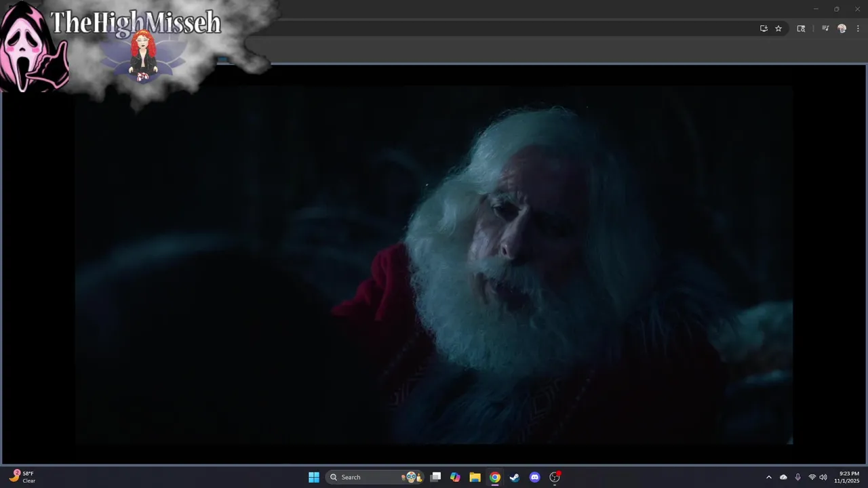Viewport: 868px width, 488px height.
Task: Restore down the Chrome window
Action: click(836, 9)
